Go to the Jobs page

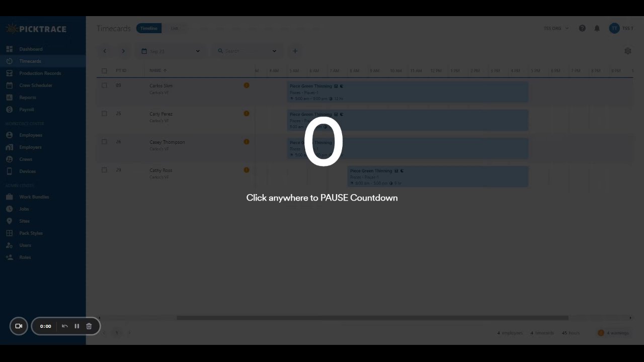click(x=24, y=209)
